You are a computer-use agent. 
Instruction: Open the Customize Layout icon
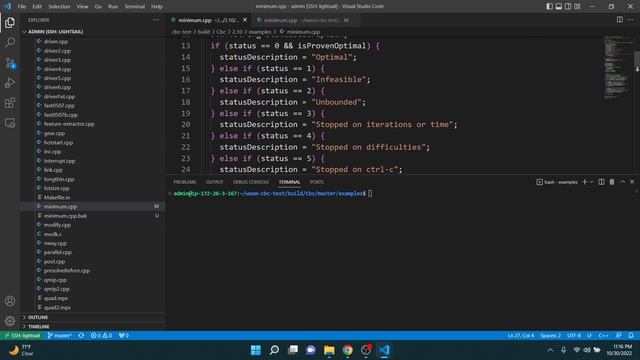pos(577,6)
